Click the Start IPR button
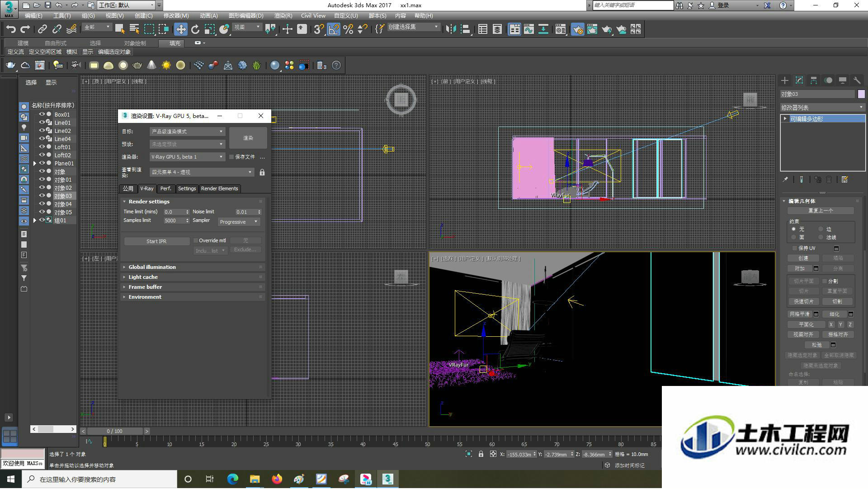The width and height of the screenshot is (868, 489). 156,241
